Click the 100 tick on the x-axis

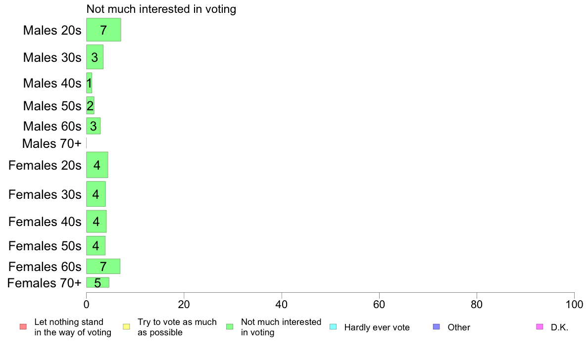tap(574, 304)
